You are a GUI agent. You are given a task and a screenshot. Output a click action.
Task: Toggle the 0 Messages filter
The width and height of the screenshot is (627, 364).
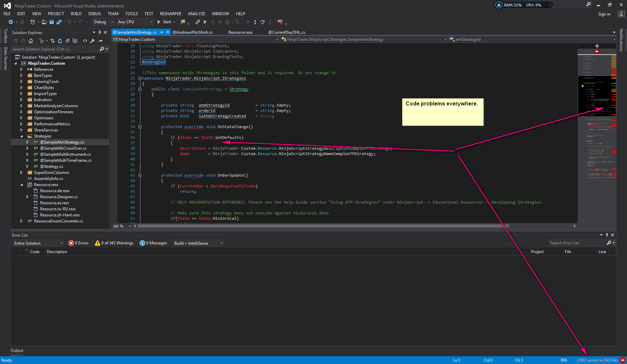click(153, 243)
